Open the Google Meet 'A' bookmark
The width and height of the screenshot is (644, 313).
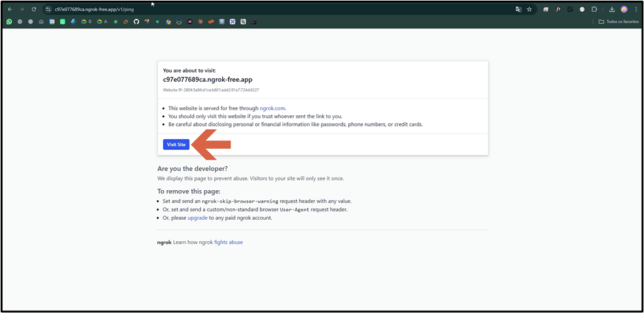point(102,22)
